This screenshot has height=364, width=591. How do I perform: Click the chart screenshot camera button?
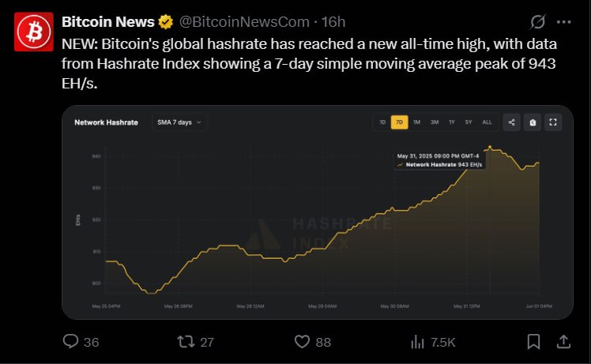[x=533, y=122]
